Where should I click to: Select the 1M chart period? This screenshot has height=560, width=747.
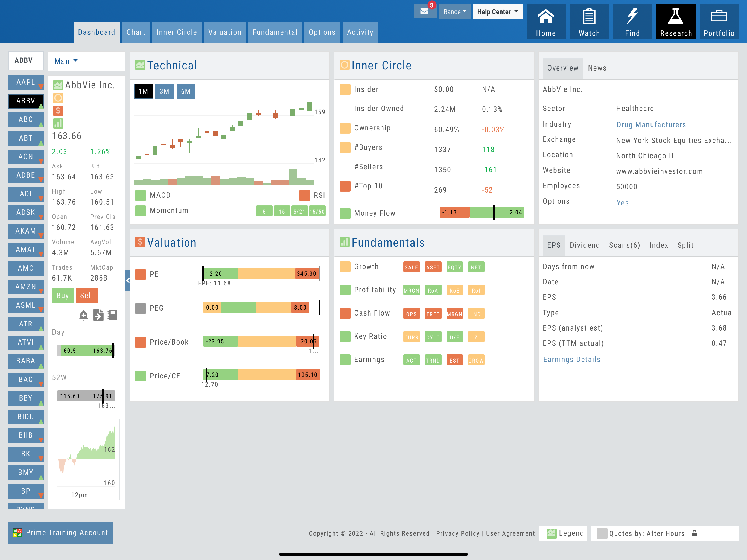143,92
